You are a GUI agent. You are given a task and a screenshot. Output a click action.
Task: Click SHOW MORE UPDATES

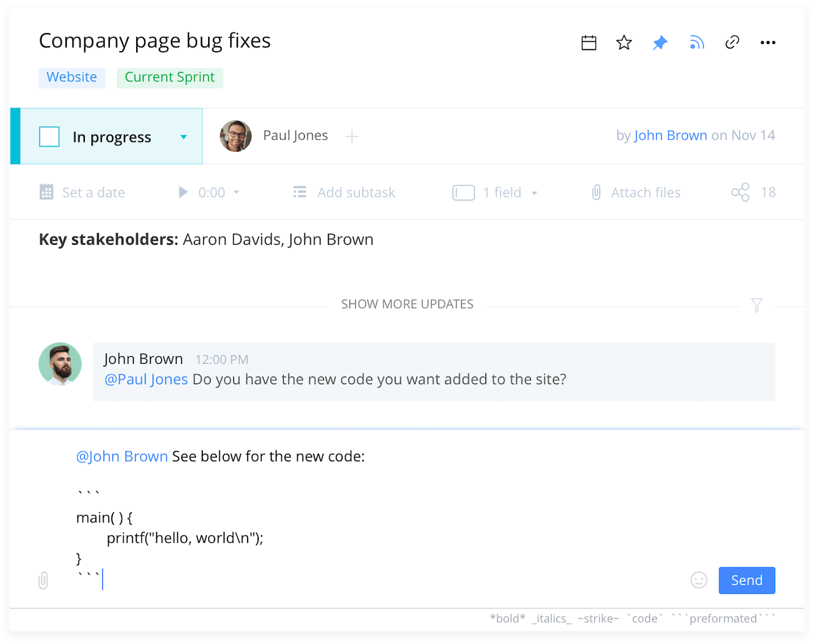pos(407,304)
